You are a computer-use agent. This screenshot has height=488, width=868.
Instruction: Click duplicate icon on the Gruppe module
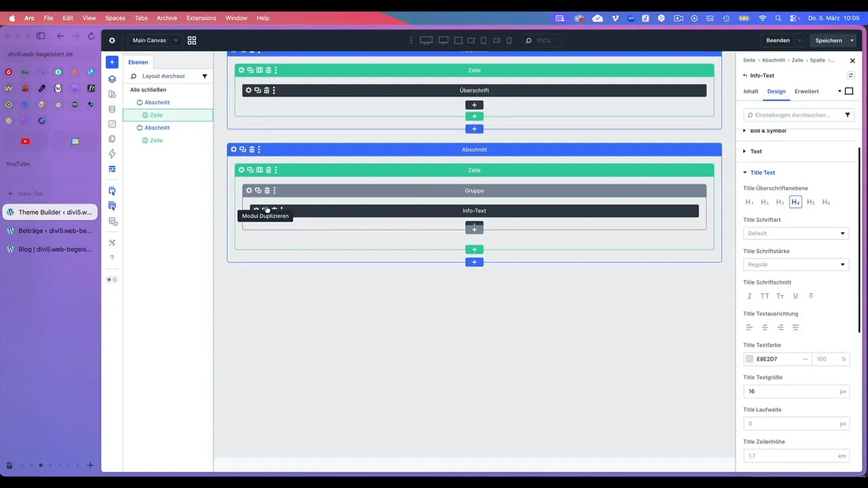(258, 190)
